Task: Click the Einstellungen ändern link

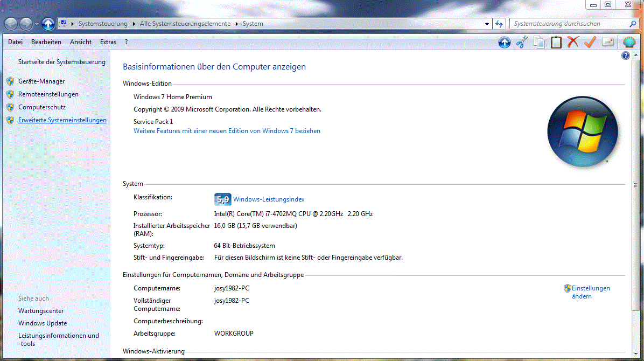Action: tap(590, 292)
